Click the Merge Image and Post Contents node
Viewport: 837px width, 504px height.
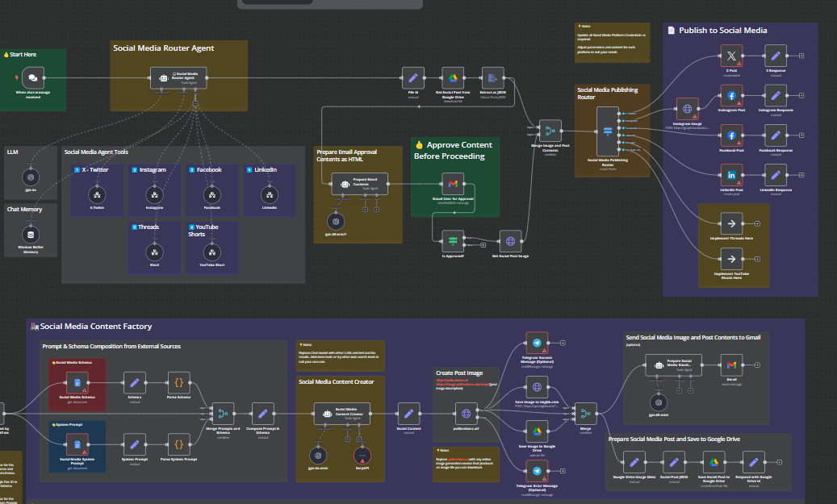(550, 132)
